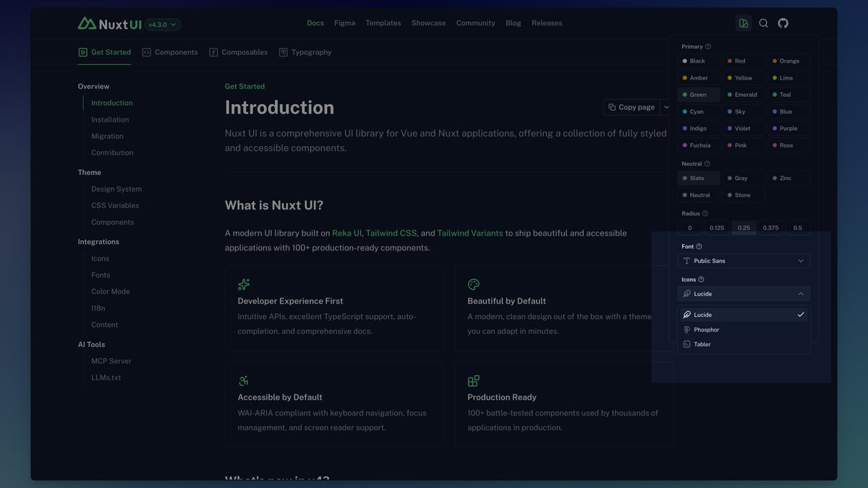The image size is (868, 488).
Task: Click the Radius help question-mark icon
Action: pos(705,213)
